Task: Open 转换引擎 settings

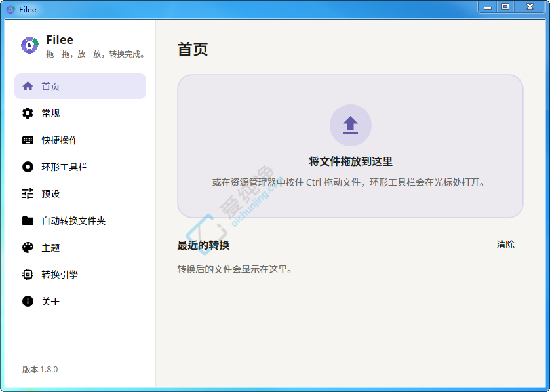Action: coord(81,274)
